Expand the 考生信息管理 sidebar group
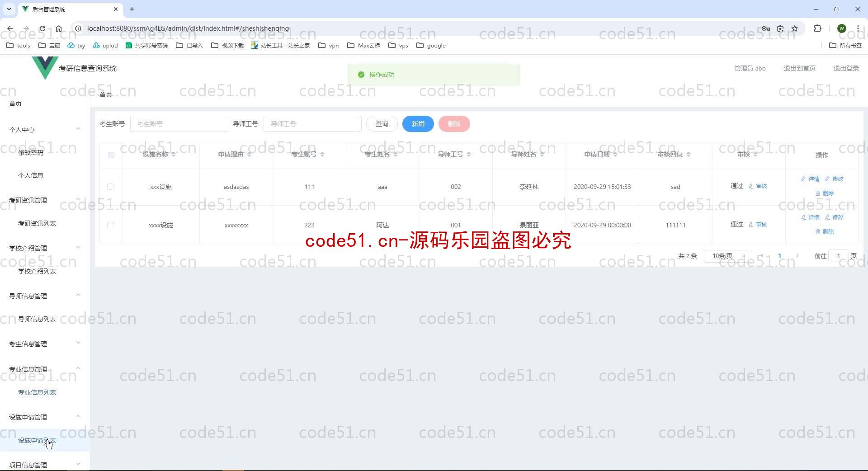This screenshot has height=471, width=868. point(45,344)
